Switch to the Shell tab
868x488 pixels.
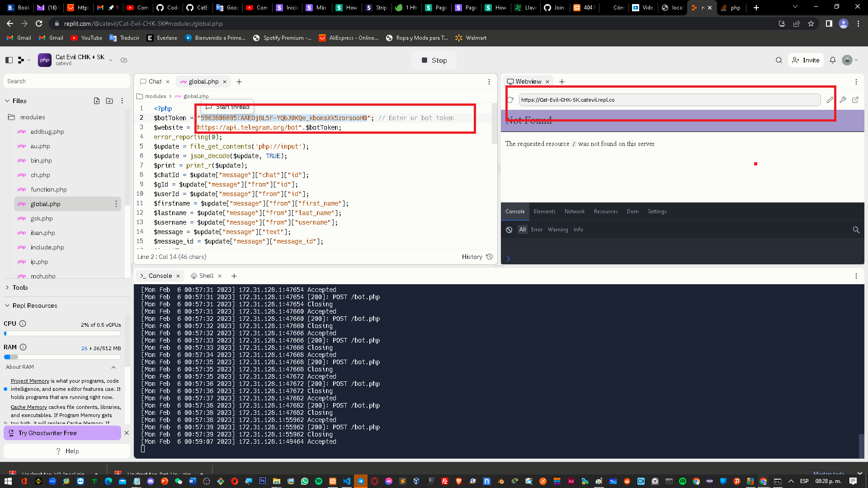click(x=206, y=276)
